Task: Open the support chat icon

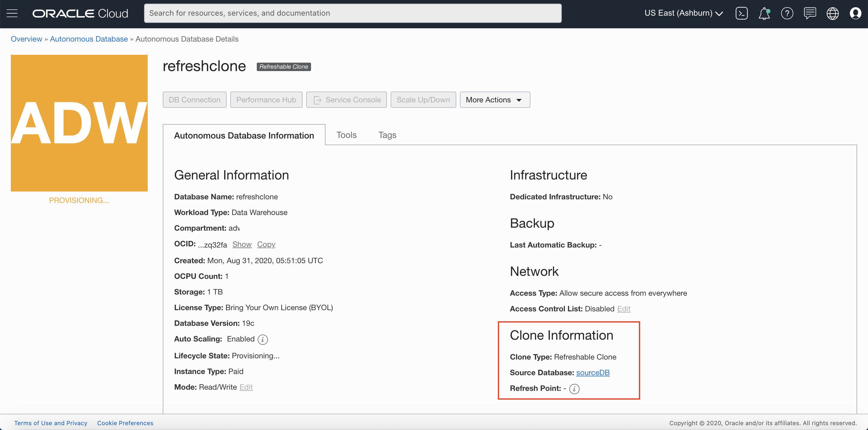Action: 810,13
